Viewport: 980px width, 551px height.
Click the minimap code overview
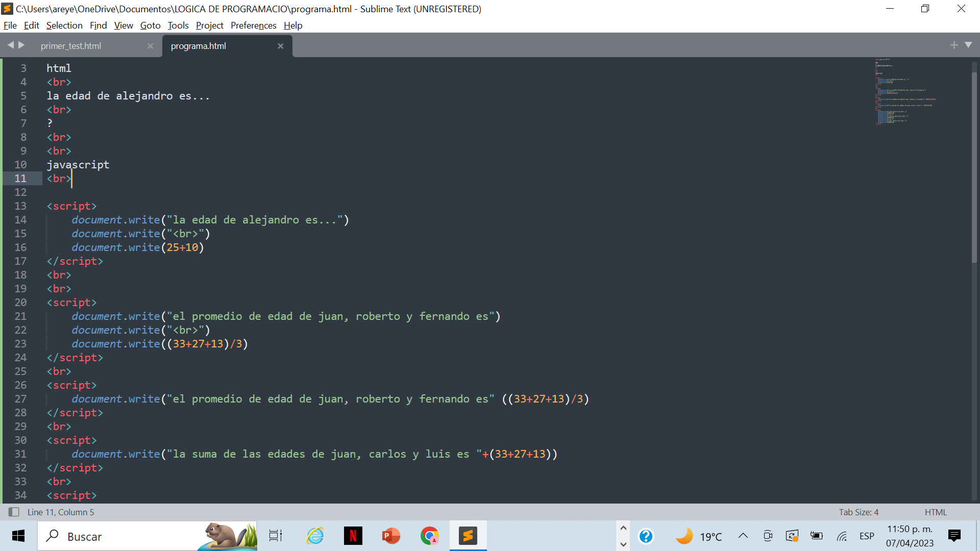(x=906, y=92)
